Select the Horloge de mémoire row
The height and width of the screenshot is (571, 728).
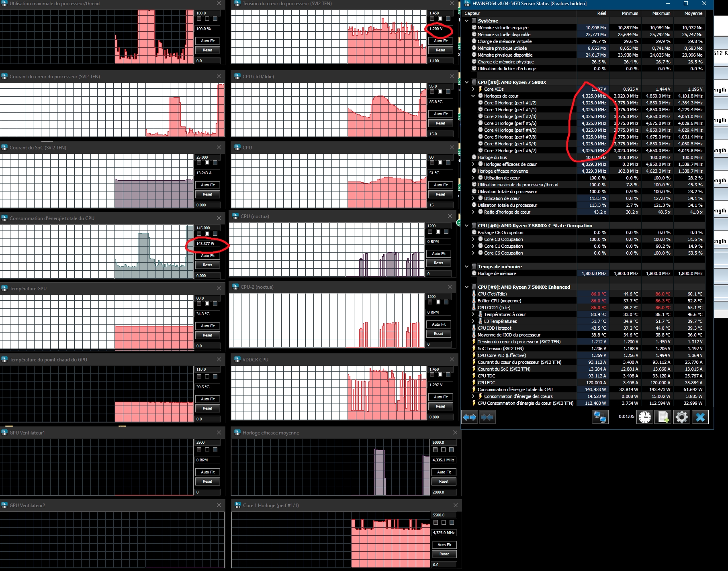[x=584, y=273]
